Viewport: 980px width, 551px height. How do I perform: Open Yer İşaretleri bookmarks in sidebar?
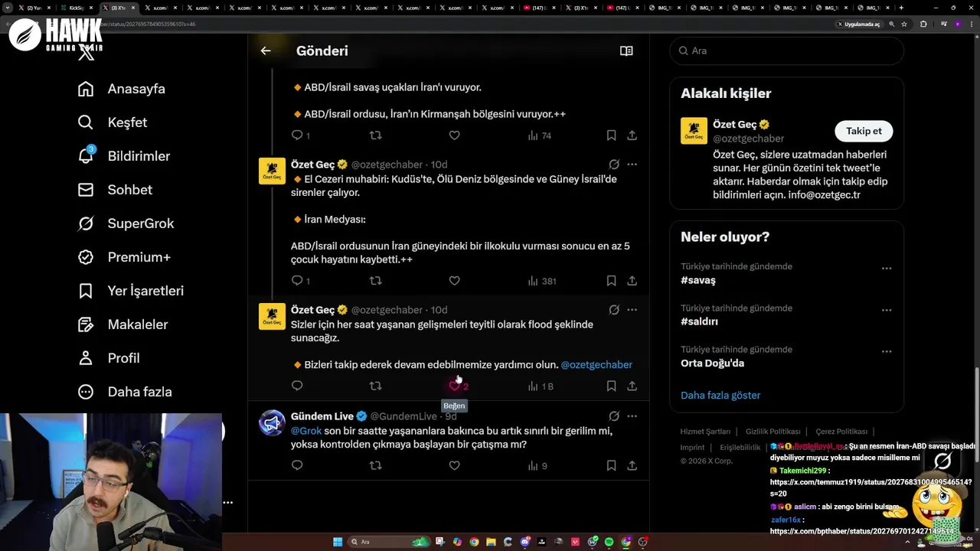coord(131,291)
